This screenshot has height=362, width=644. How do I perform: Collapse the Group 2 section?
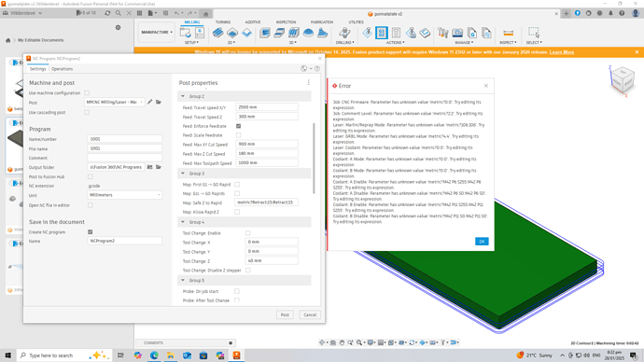(183, 96)
